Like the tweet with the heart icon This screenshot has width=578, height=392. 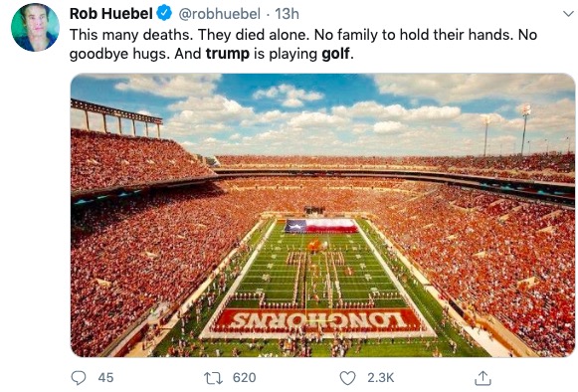pyautogui.click(x=347, y=378)
